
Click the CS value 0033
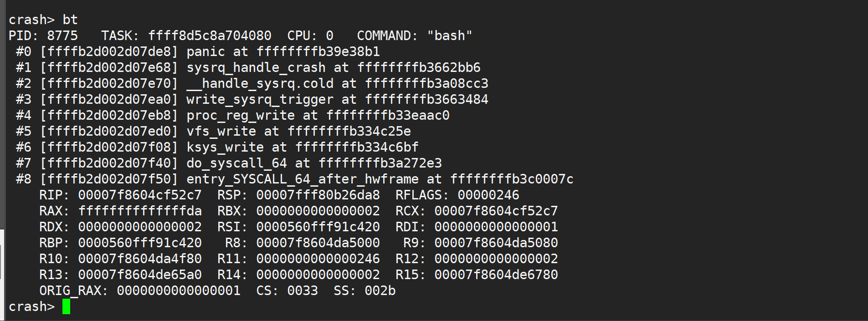click(302, 290)
